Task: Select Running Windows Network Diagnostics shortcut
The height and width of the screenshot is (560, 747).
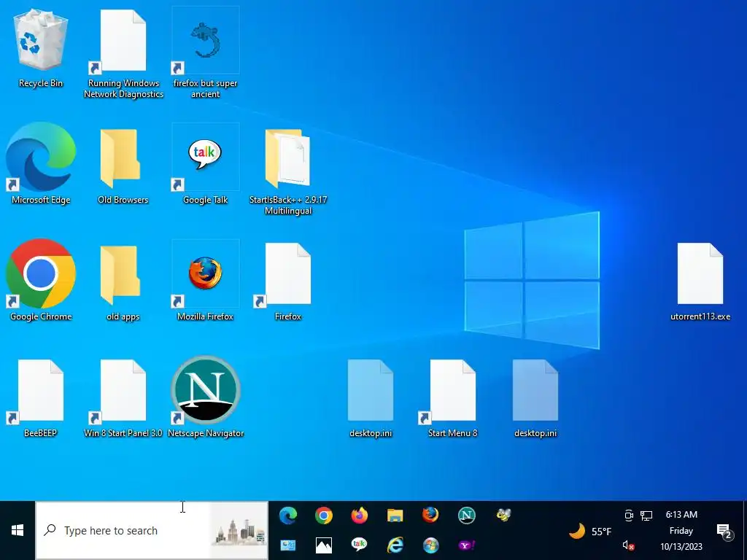Action: [123, 52]
